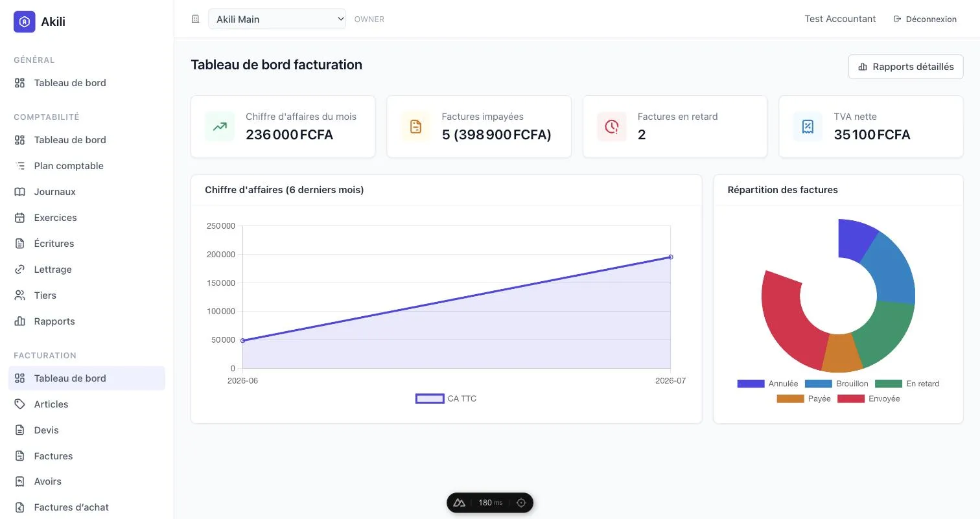Click the Déconnexion logout link

pos(925,19)
